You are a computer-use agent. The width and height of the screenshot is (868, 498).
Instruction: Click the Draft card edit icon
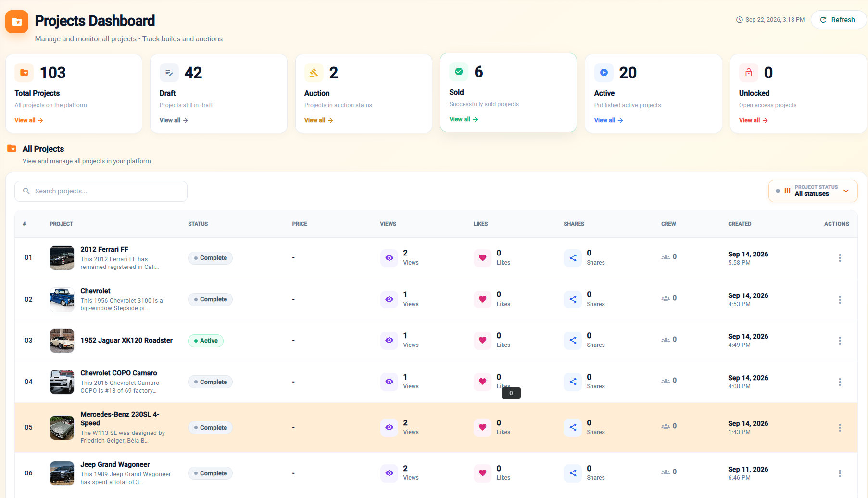169,73
